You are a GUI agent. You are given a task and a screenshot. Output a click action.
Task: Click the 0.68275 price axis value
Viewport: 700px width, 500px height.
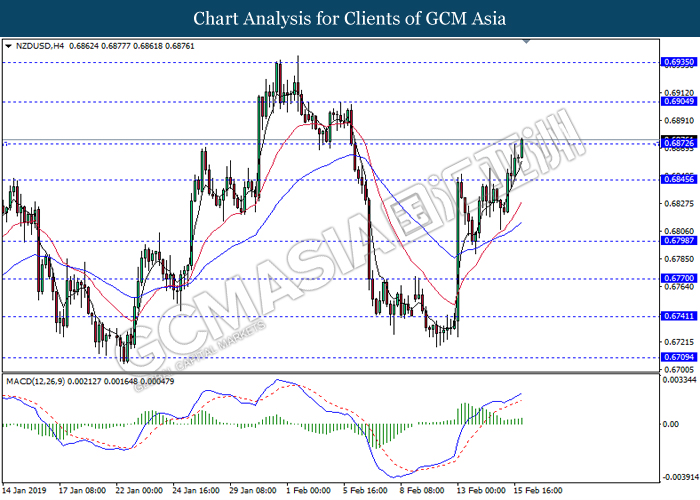[x=679, y=204]
